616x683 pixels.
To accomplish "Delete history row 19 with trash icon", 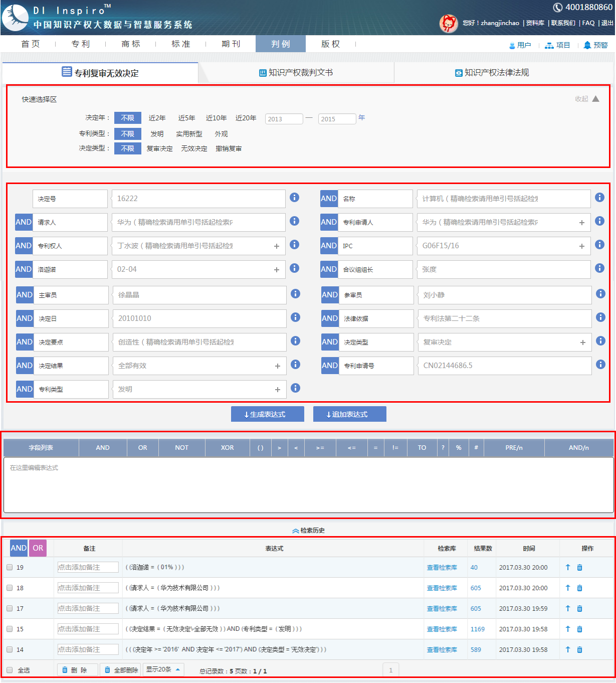I will 579,567.
